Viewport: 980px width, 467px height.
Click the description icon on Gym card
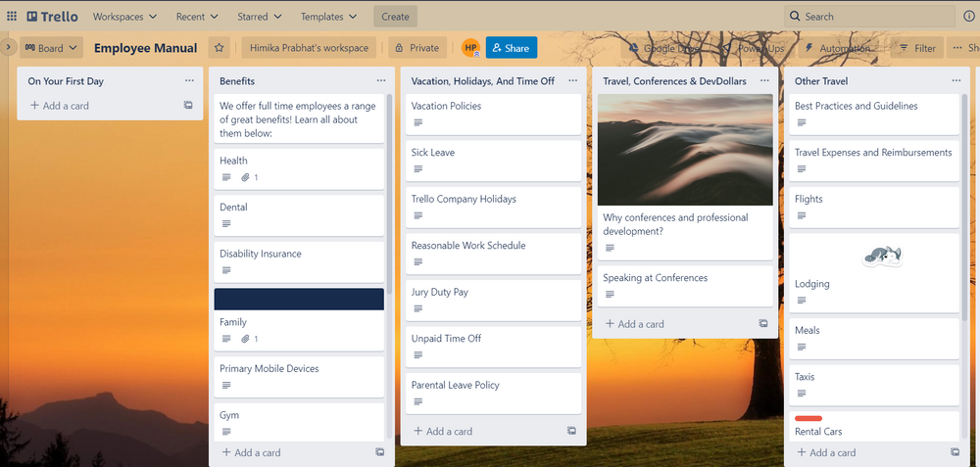coord(226,432)
